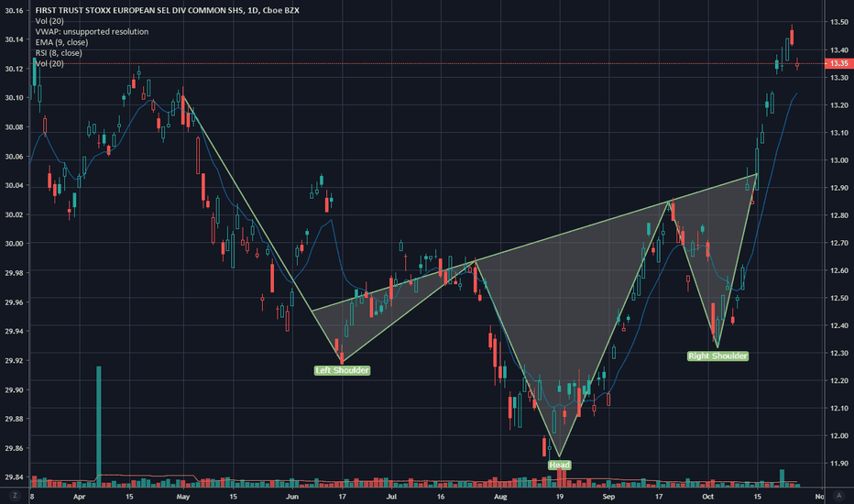
Task: Click the 13.20 price scale value
Action: 838,104
